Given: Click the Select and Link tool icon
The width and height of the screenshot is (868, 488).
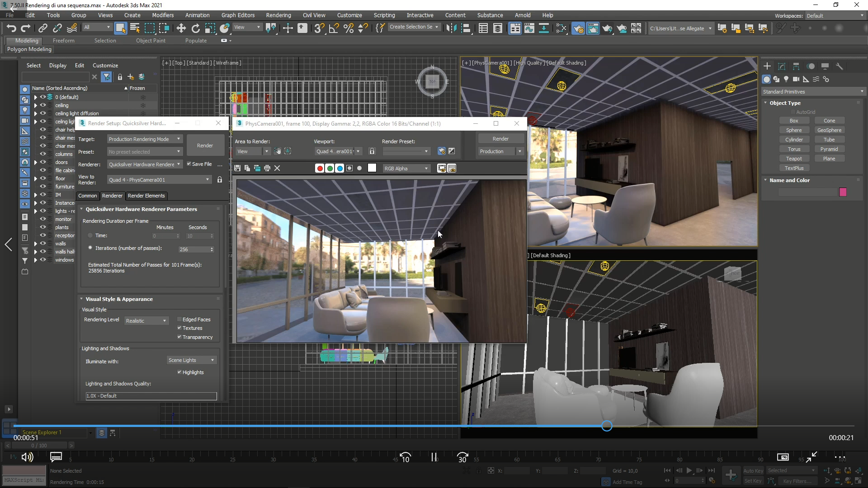Looking at the screenshot, I should 43,28.
